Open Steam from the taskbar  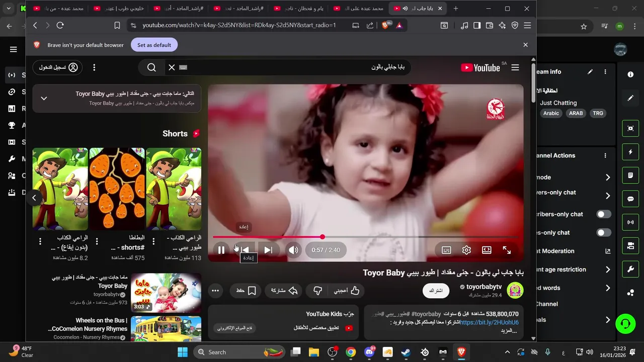tap(406, 352)
